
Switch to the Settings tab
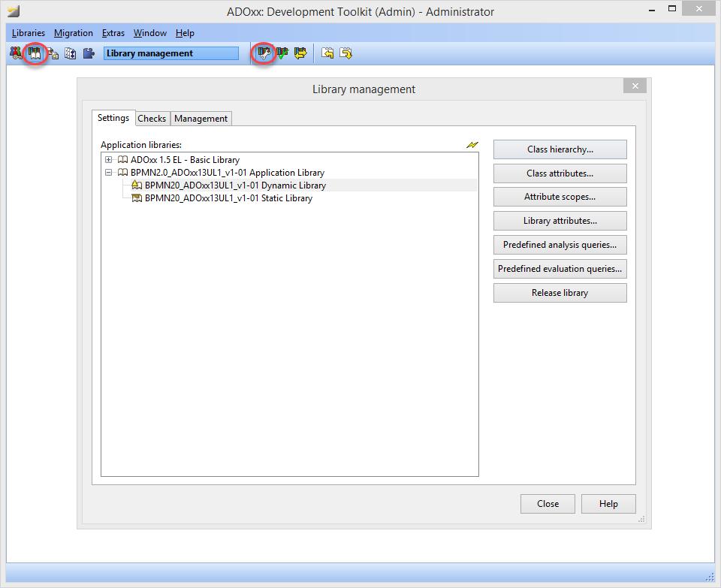113,118
